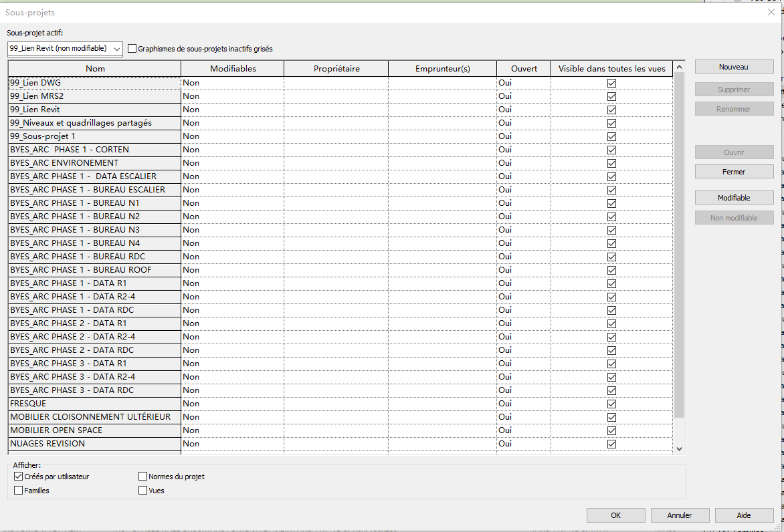Image resolution: width=784 pixels, height=532 pixels.
Task: Toggle visibility checkbox for NUAGES REVISION
Action: pos(611,444)
